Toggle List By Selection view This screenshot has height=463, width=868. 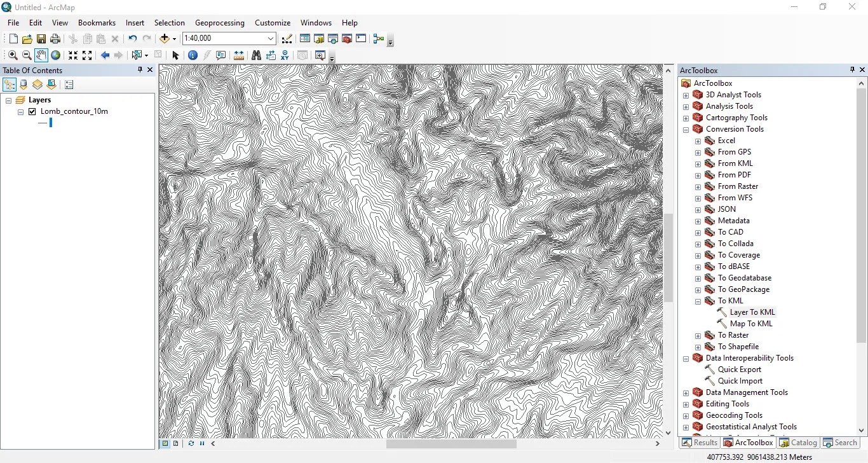[x=51, y=84]
